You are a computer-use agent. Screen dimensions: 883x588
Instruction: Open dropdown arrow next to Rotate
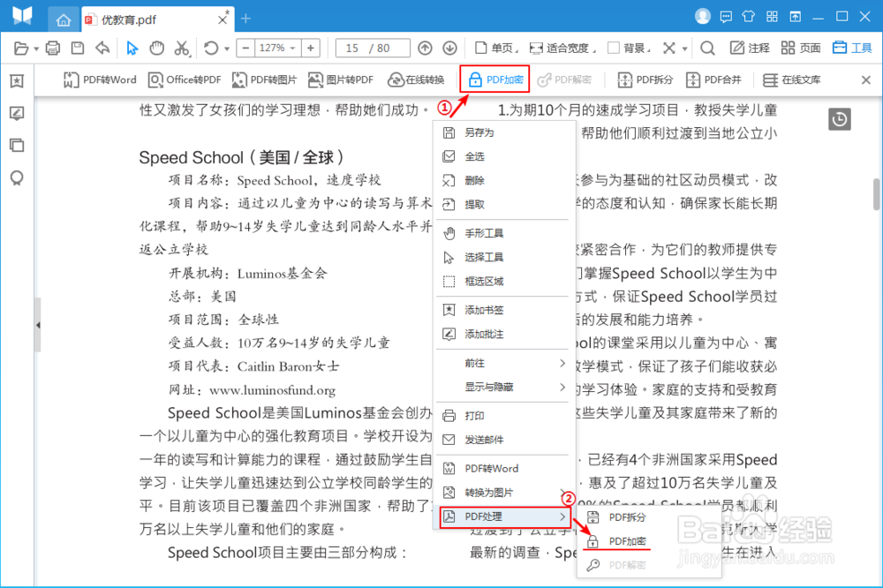(226, 49)
